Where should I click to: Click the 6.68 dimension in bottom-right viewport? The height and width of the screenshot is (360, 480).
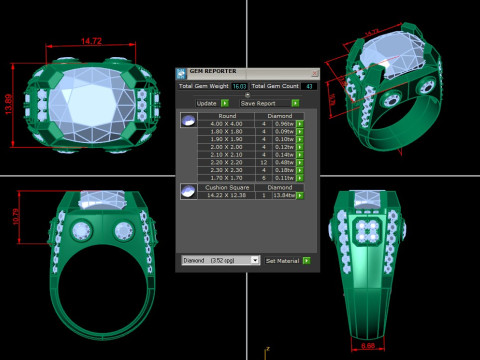(x=368, y=346)
